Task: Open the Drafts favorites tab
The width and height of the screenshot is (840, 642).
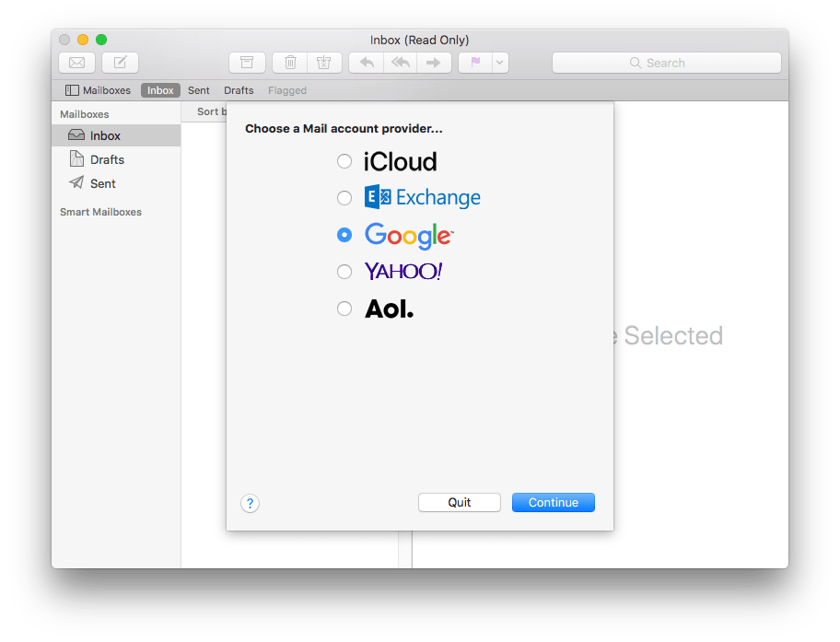Action: (x=239, y=90)
